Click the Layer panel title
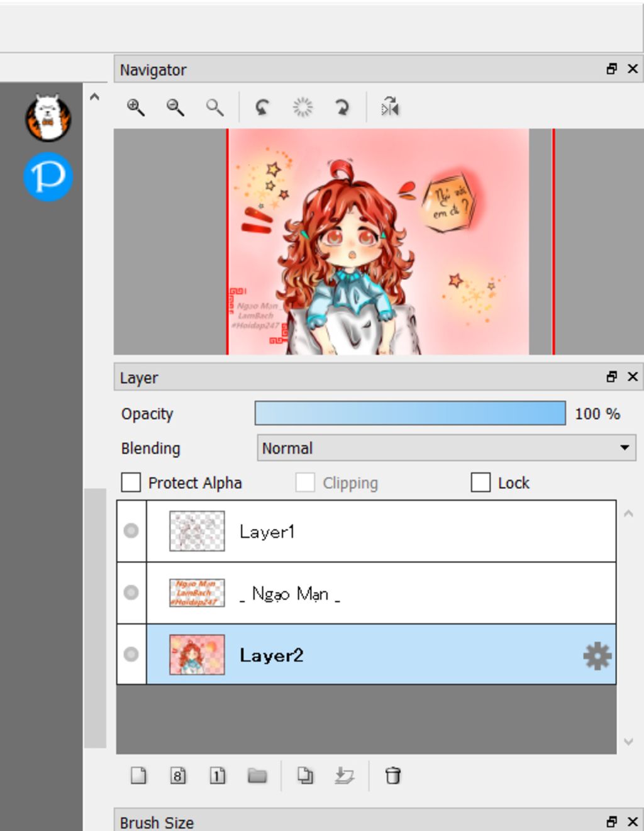Screen dimensions: 644x831 139,378
